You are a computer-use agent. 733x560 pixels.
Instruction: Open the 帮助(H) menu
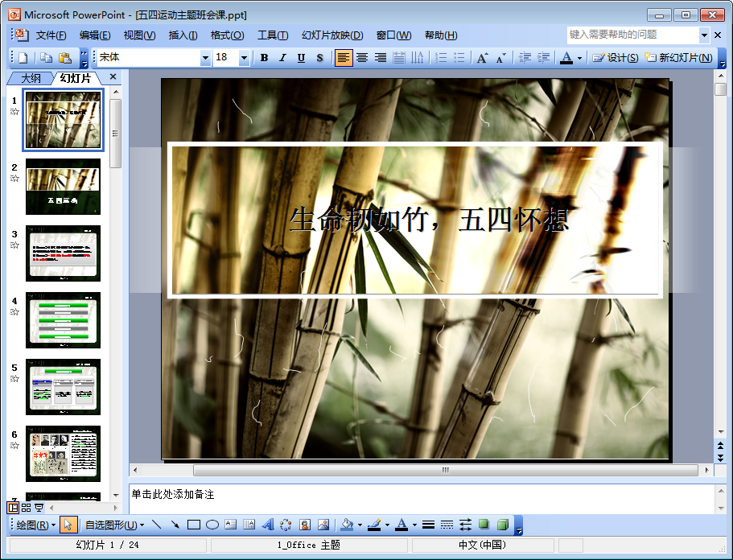pos(441,35)
